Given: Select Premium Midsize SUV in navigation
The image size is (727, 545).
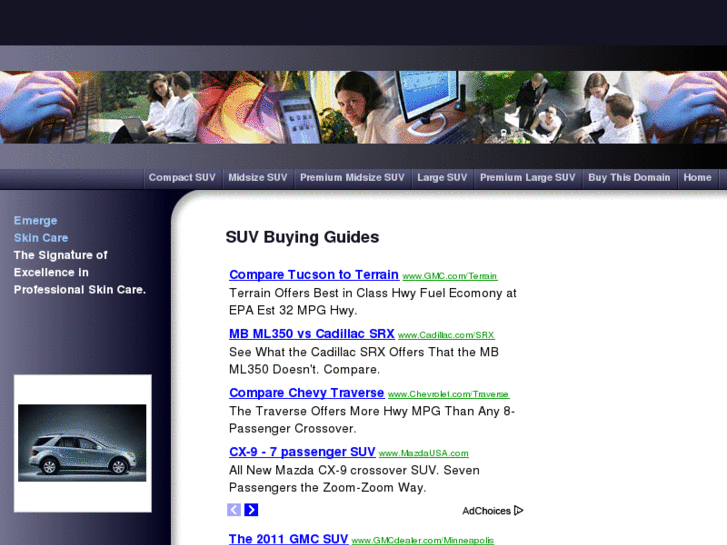Looking at the screenshot, I should pyautogui.click(x=352, y=178).
